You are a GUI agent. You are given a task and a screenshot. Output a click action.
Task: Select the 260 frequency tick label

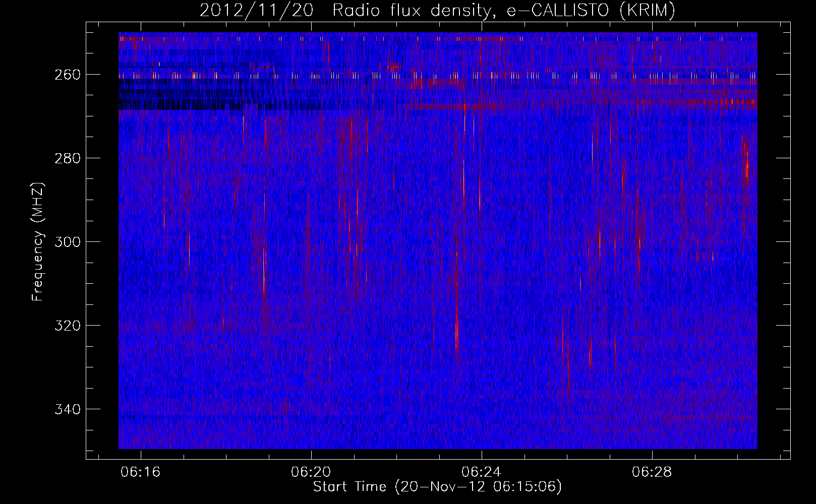pyautogui.click(x=67, y=75)
